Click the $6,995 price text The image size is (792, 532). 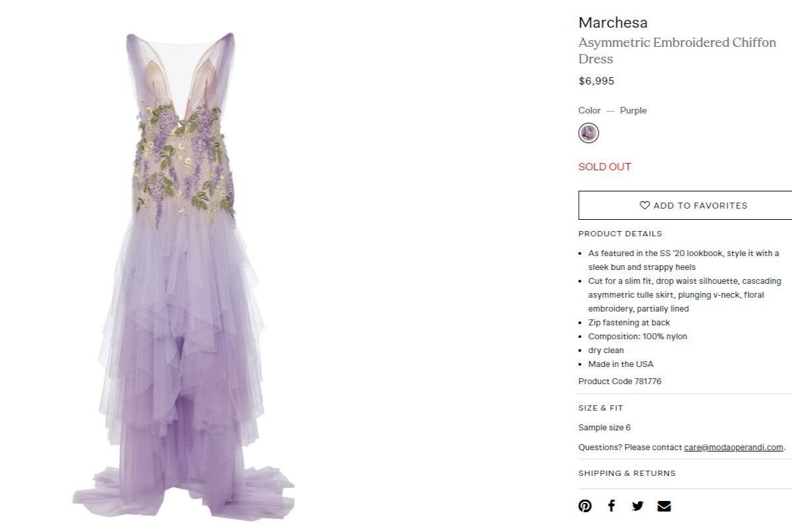pos(596,81)
